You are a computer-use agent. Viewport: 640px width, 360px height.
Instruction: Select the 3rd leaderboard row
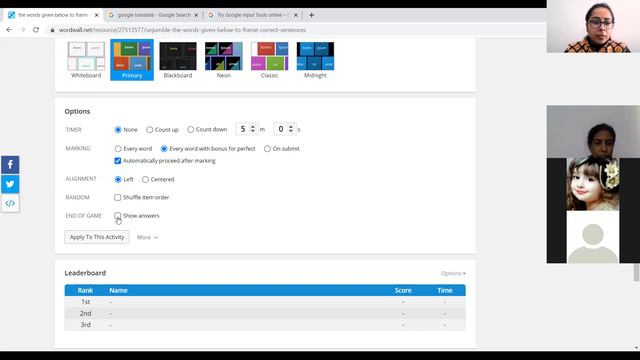pos(265,325)
